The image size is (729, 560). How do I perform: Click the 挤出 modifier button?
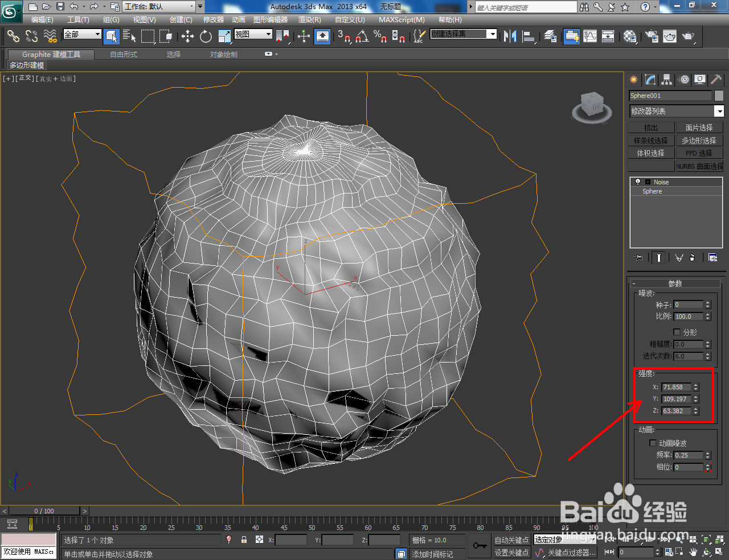[651, 127]
